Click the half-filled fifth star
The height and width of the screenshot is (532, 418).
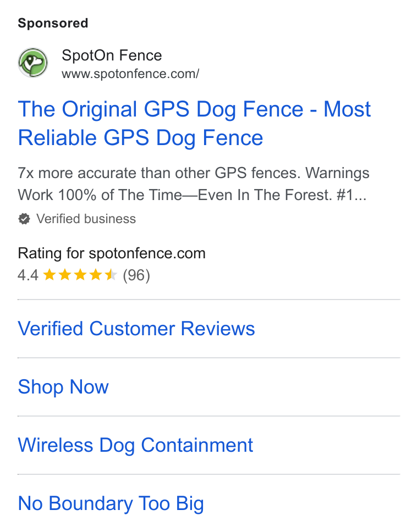tap(111, 275)
